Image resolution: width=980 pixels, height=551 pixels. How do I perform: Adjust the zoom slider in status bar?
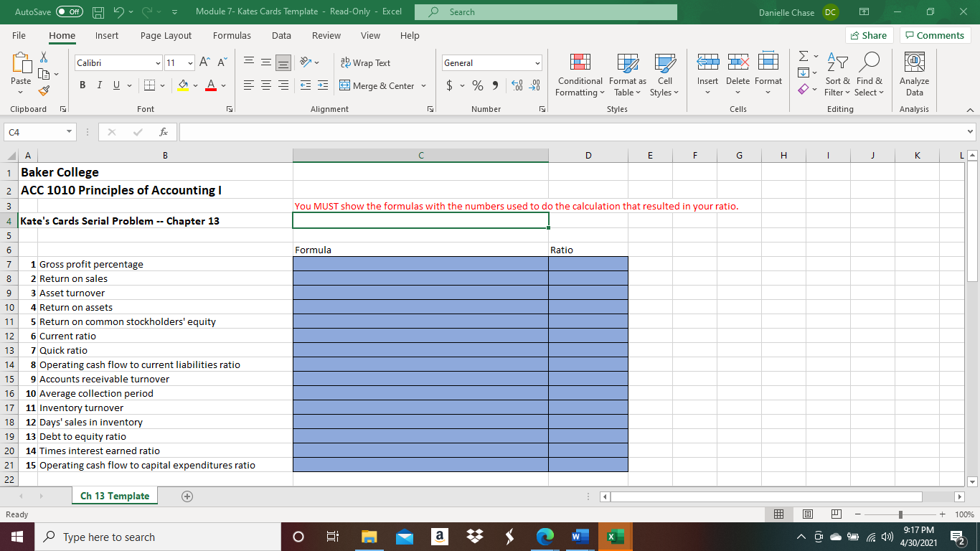tap(901, 514)
